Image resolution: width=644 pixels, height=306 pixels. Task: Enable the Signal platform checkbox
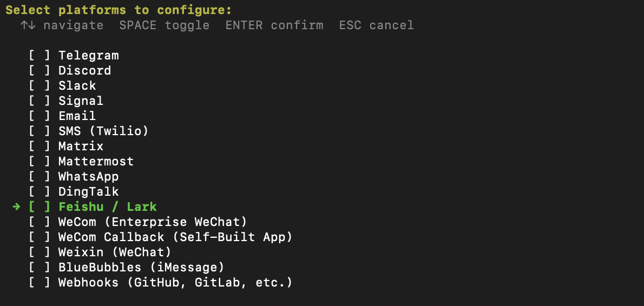(40, 101)
